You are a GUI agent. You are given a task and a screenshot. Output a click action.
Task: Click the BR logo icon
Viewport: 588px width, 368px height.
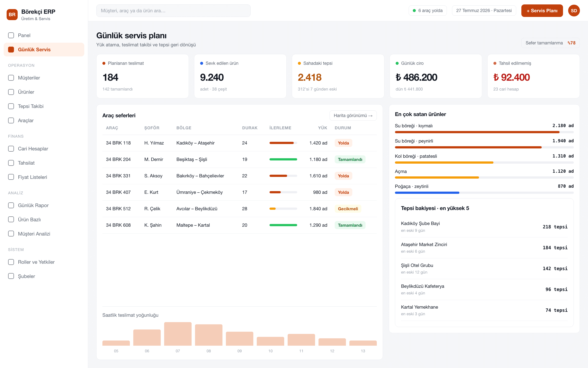tap(12, 14)
